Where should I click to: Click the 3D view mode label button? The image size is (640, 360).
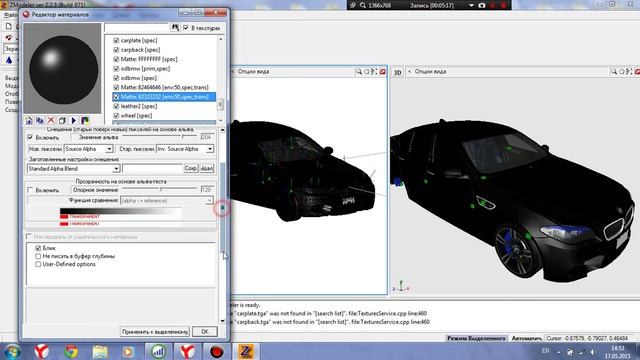click(x=397, y=72)
